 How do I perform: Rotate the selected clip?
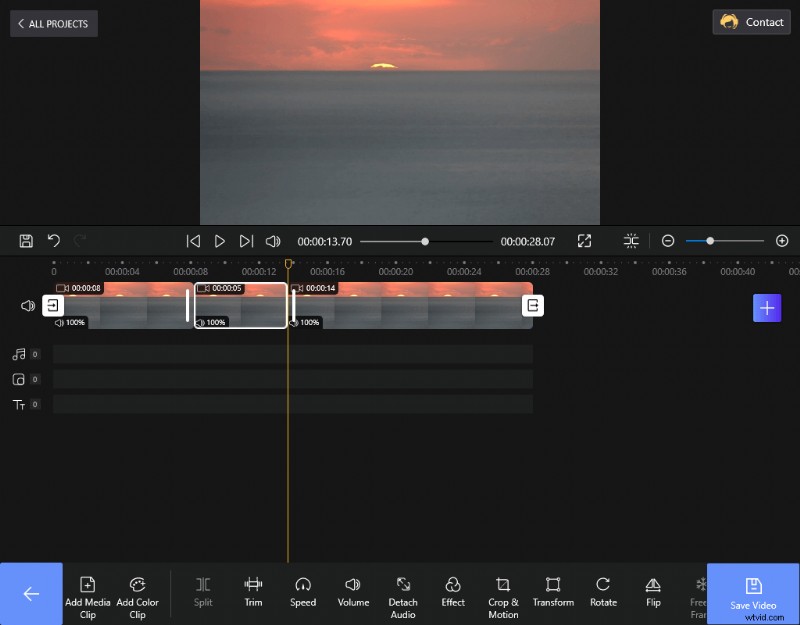pos(603,593)
